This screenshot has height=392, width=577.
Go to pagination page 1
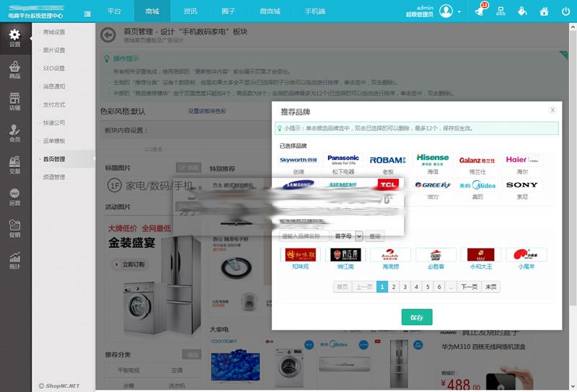[382, 287]
